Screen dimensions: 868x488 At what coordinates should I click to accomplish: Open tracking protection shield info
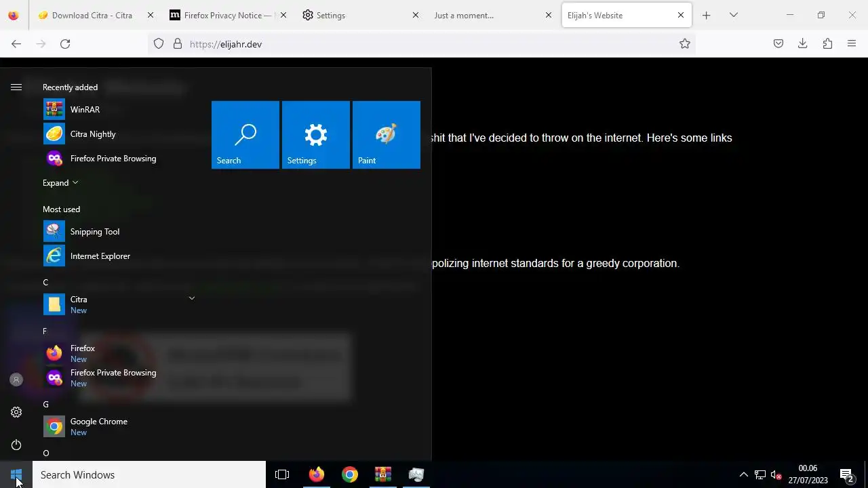(x=159, y=44)
